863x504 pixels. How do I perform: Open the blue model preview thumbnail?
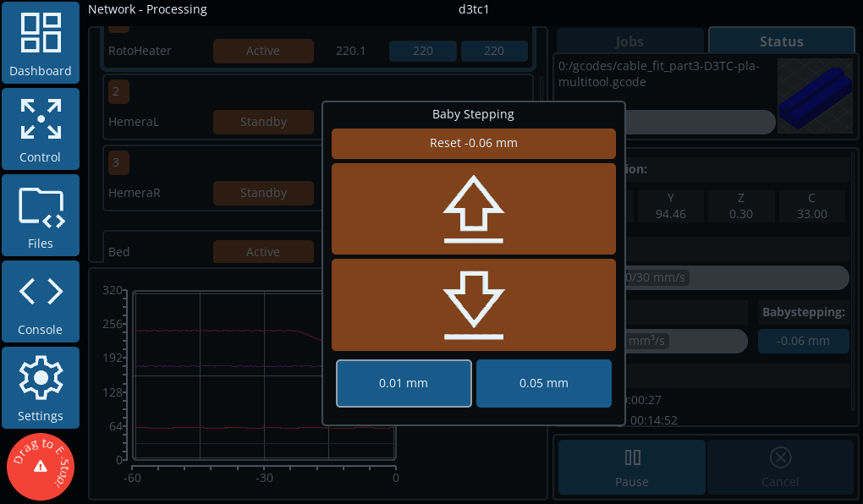812,96
